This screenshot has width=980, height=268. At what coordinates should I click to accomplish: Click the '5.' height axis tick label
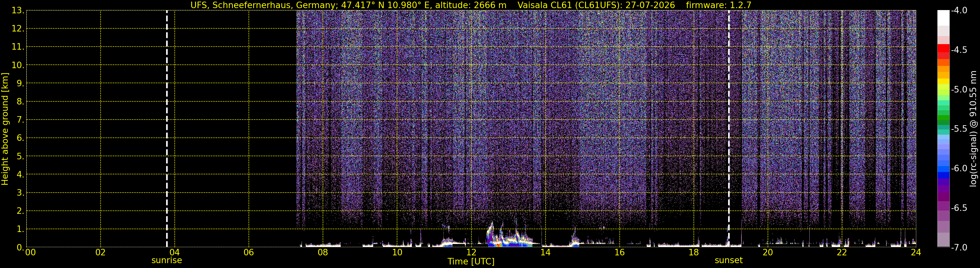point(20,156)
